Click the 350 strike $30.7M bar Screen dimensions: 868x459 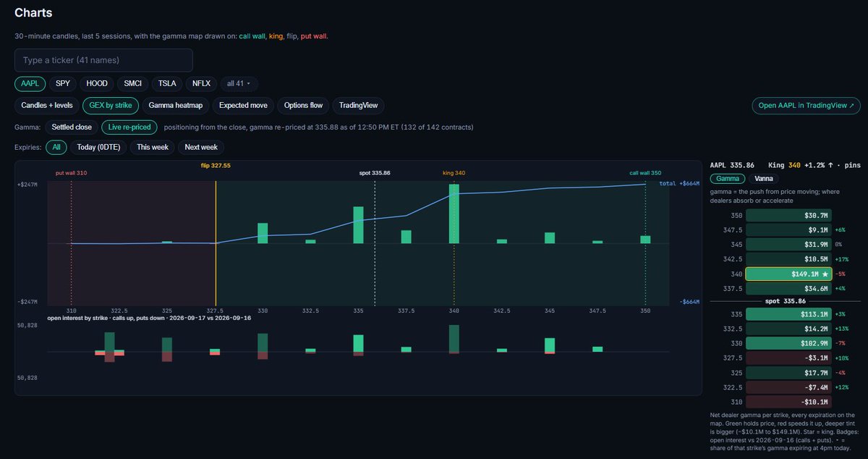(788, 215)
